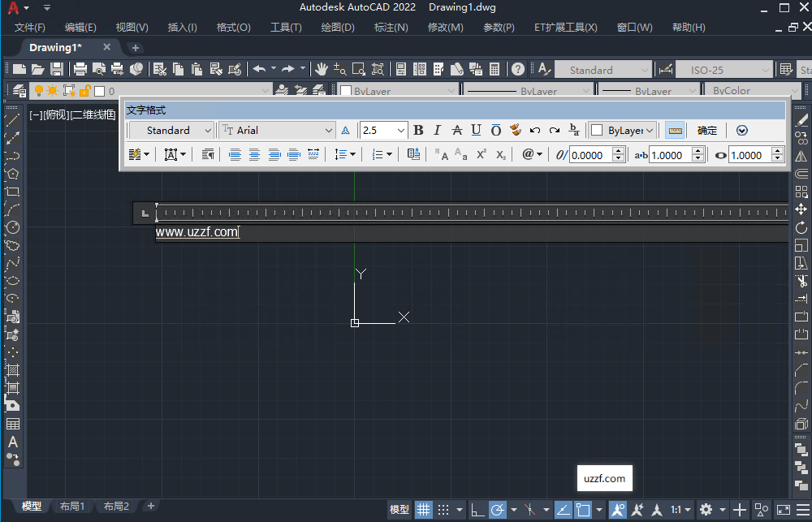Apply underline to the text
The height and width of the screenshot is (522, 812).
click(x=476, y=130)
